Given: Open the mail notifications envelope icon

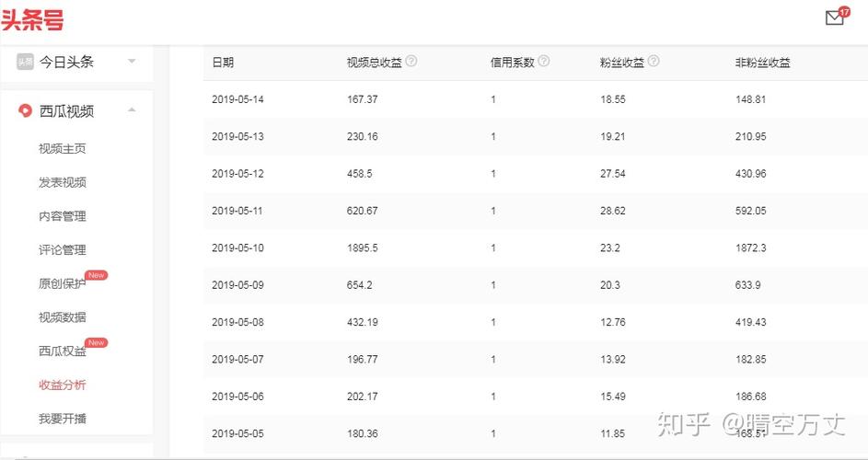Looking at the screenshot, I should (834, 17).
